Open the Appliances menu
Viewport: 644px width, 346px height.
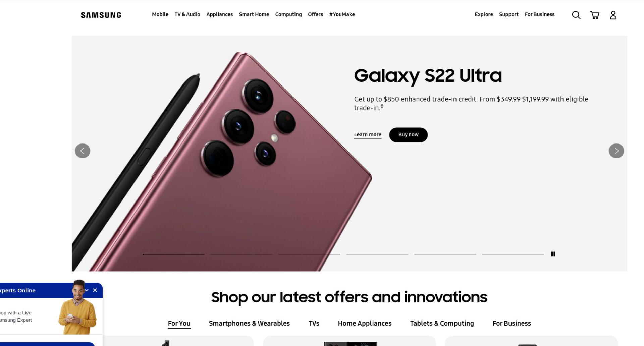pyautogui.click(x=219, y=14)
